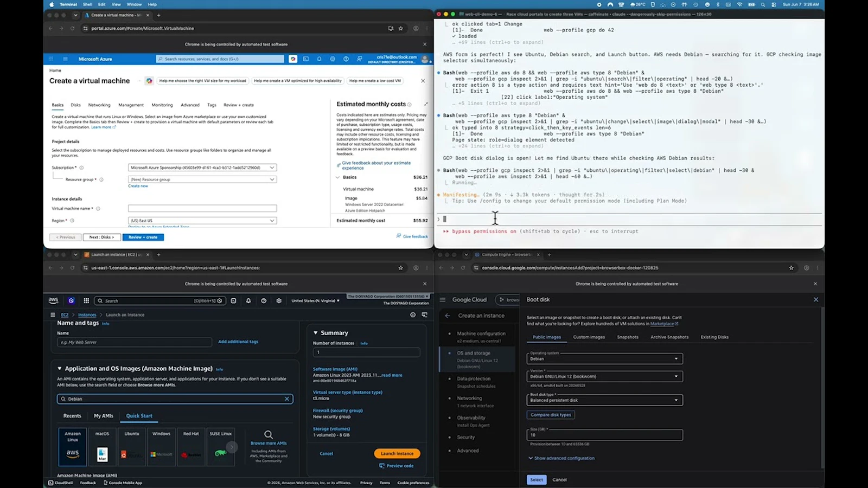Viewport: 868px width, 488px height.
Task: Switch to the Networking tab in Azure
Action: pyautogui.click(x=99, y=105)
